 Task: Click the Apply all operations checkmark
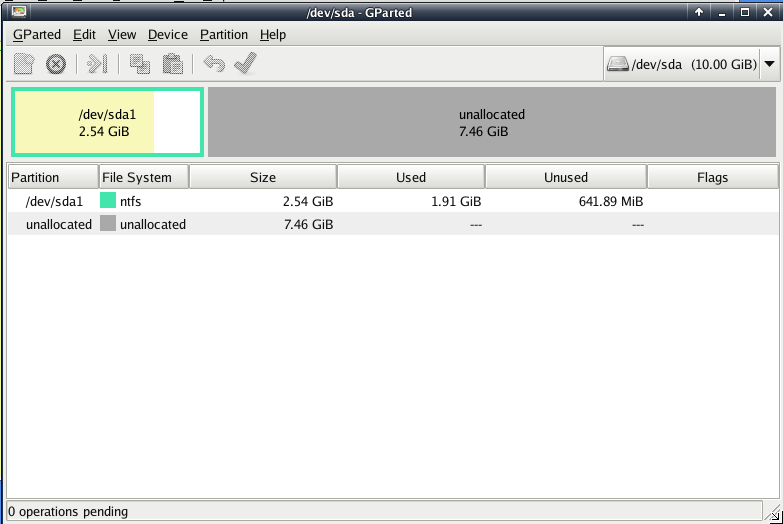[x=245, y=64]
